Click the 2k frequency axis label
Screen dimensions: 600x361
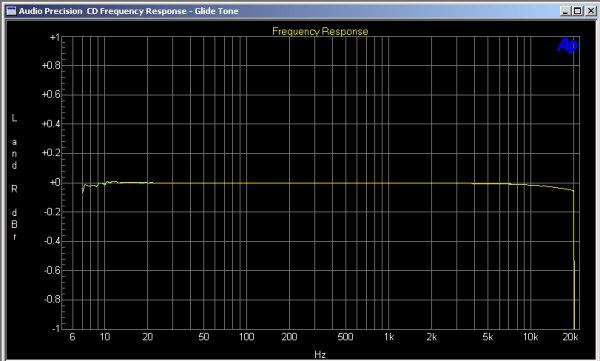(x=432, y=337)
